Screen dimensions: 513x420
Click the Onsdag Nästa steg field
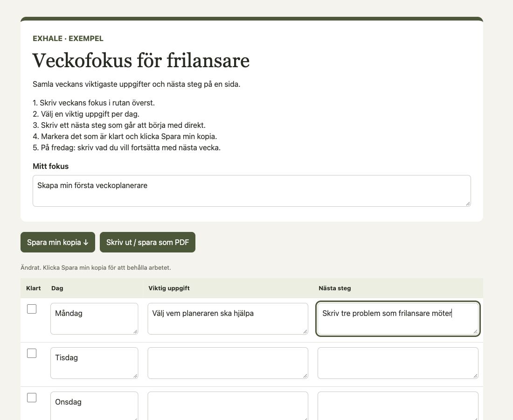[398, 406]
